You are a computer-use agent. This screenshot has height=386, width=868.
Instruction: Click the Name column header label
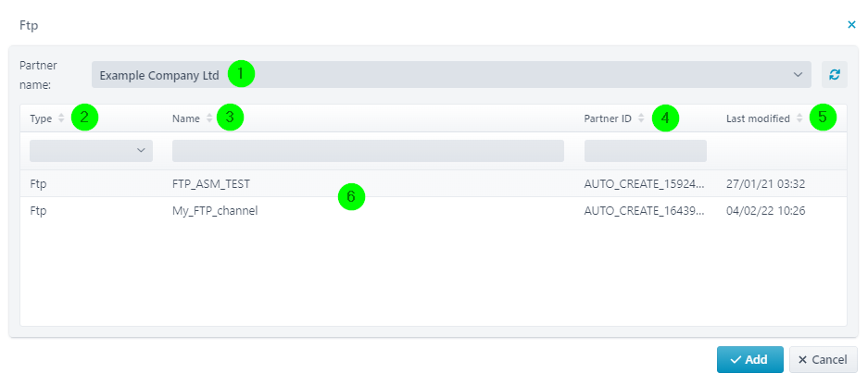pos(186,118)
